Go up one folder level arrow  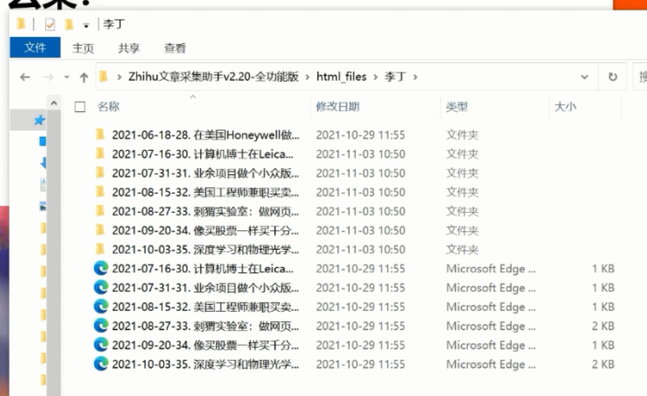[84, 77]
